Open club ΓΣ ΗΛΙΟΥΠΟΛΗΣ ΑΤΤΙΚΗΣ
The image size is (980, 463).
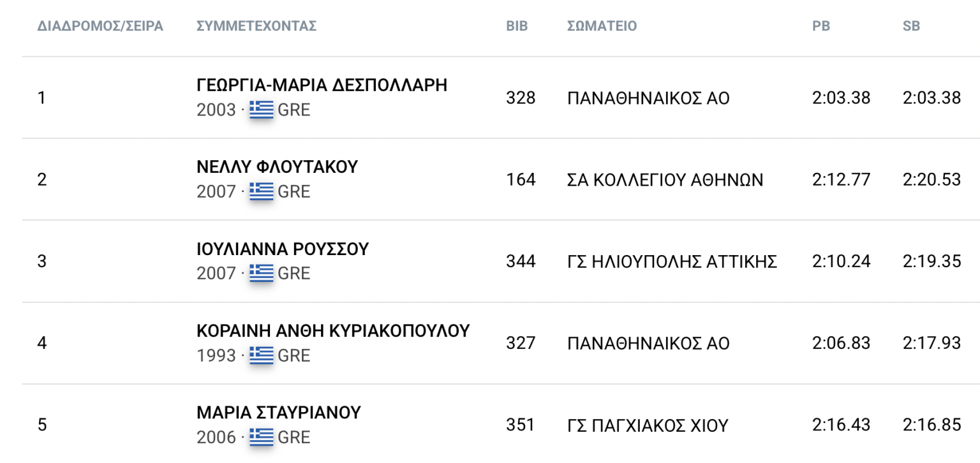(x=672, y=261)
